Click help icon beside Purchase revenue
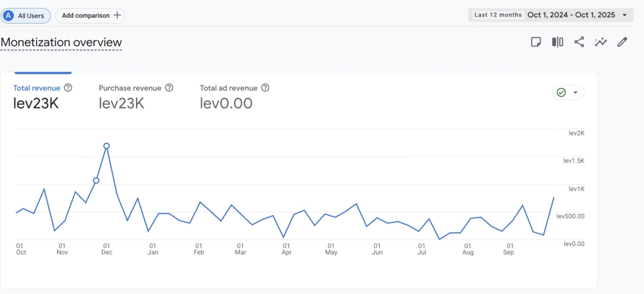644x294 pixels. coord(169,88)
